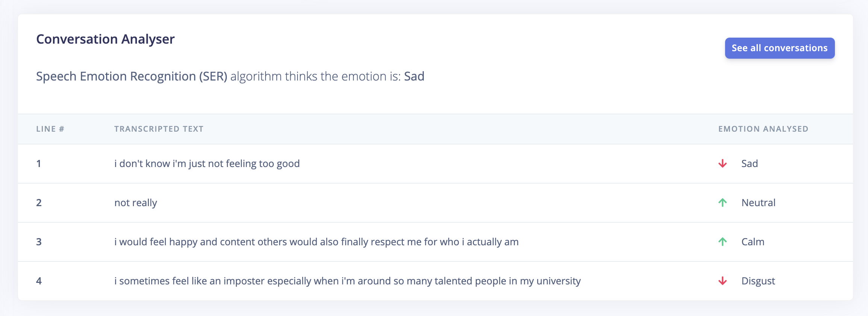Viewport: 868px width, 316px height.
Task: Click the Transcripted Text column header
Action: pos(159,129)
